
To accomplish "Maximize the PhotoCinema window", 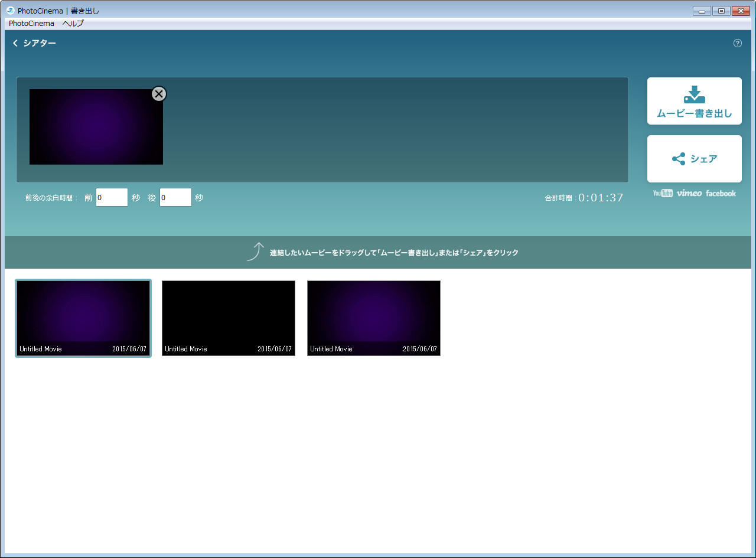I will (721, 11).
